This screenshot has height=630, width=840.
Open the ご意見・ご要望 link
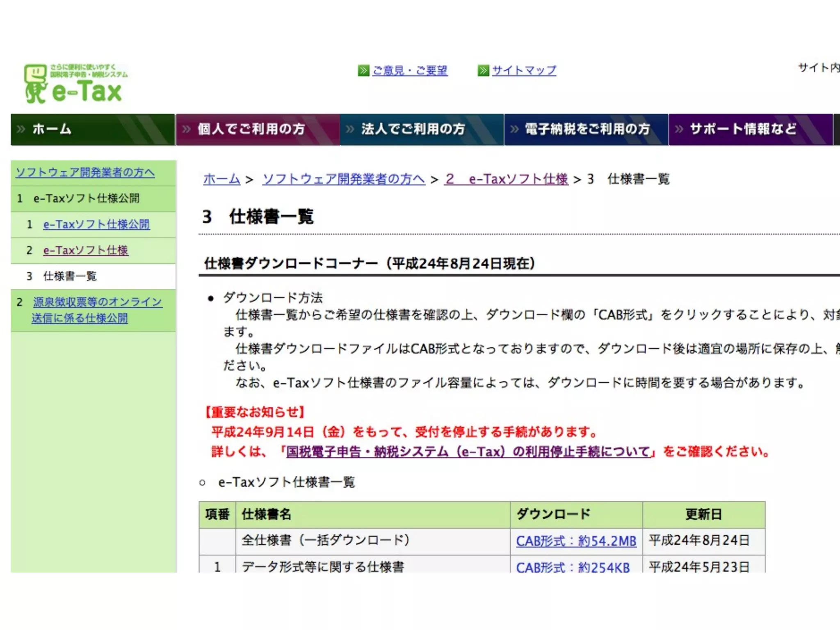point(410,71)
